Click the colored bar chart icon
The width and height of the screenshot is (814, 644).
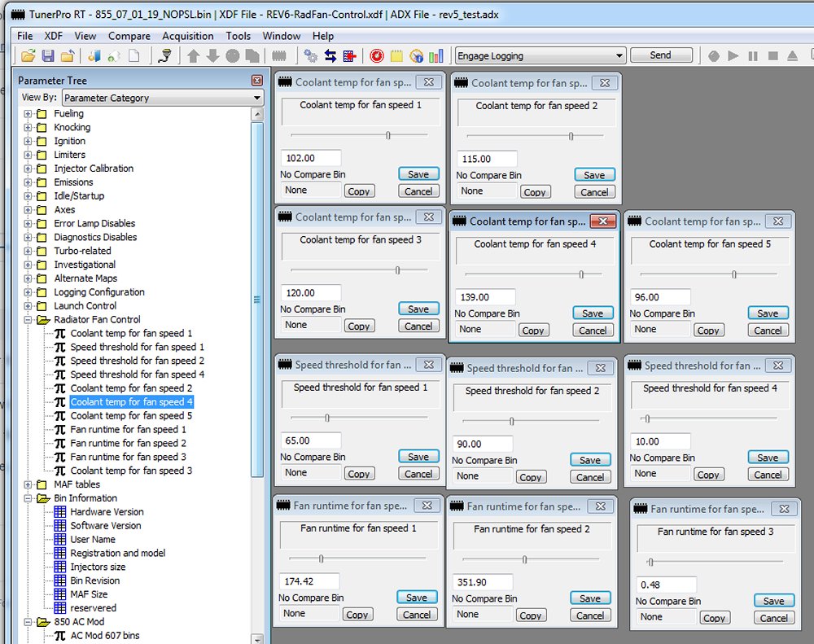436,55
